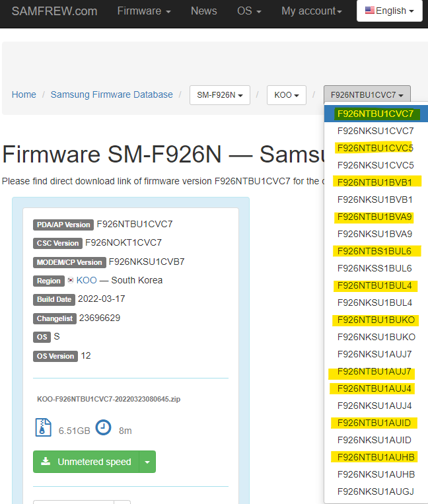Open the SAMFREW.com home logo link
Screen dimensions: 428x504
(54, 11)
